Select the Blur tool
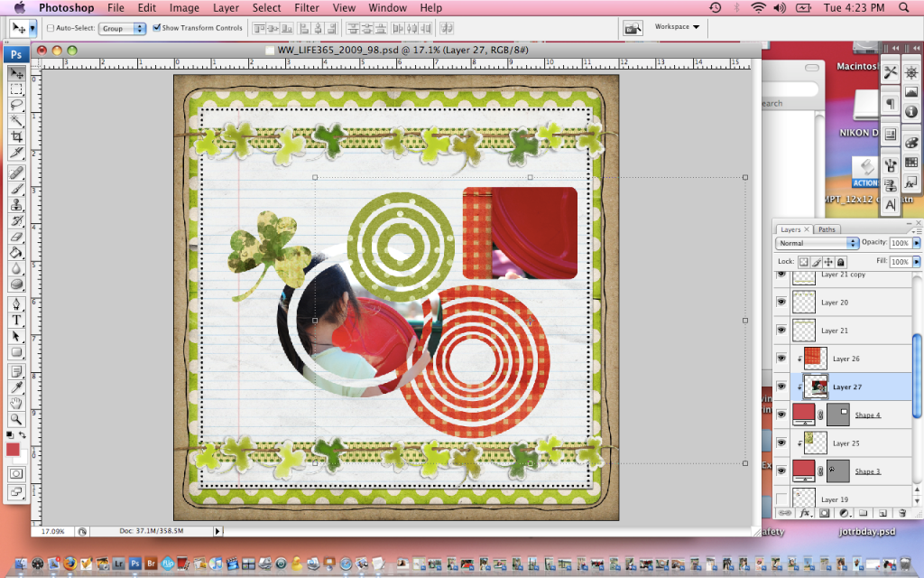Viewport: 924px width, 578px height. [16, 268]
